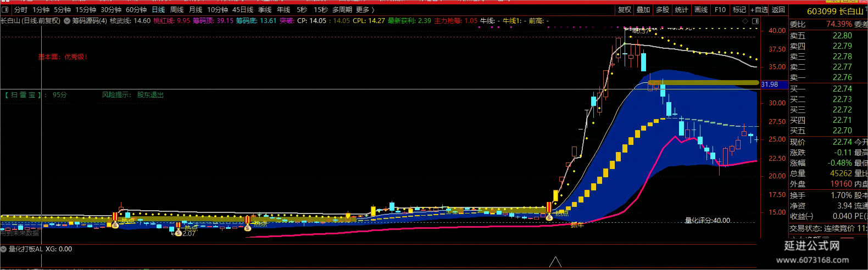Viewport: 868px width, 270px height.
Task: Add the stock via the +自选 button
Action: click(x=760, y=10)
